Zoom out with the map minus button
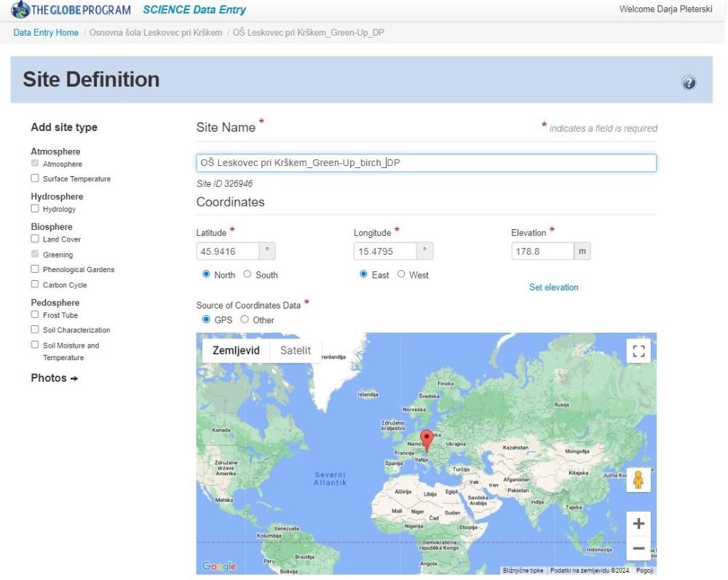This screenshot has width=728, height=580. click(x=638, y=548)
